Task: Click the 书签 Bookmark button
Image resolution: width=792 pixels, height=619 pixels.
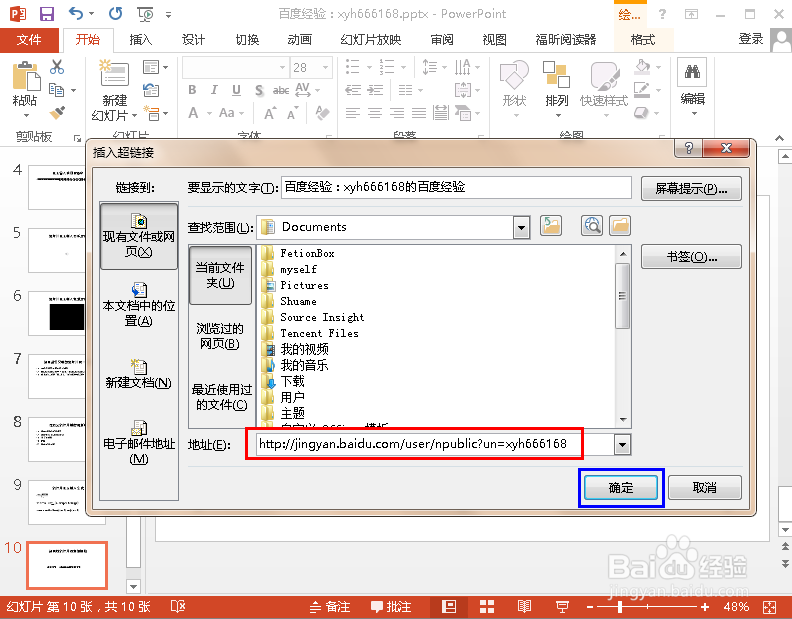Action: pyautogui.click(x=691, y=257)
